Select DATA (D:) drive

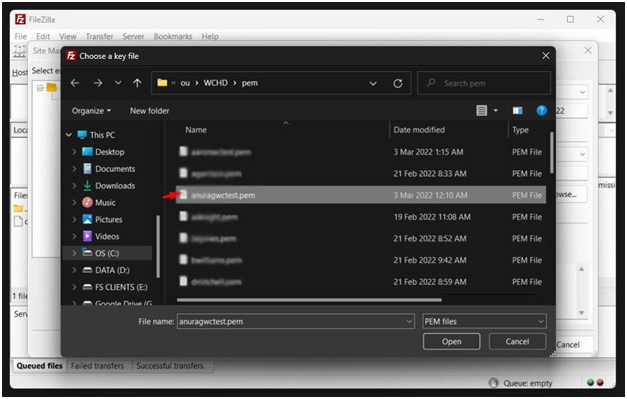(112, 270)
